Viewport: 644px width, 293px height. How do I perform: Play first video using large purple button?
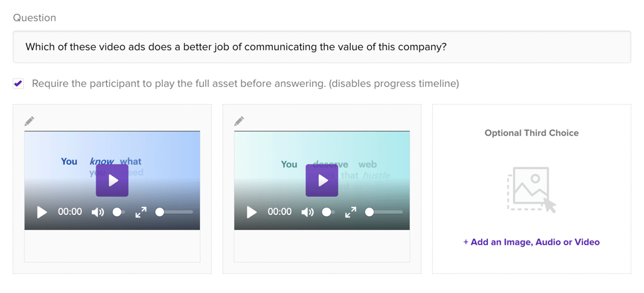(112, 180)
